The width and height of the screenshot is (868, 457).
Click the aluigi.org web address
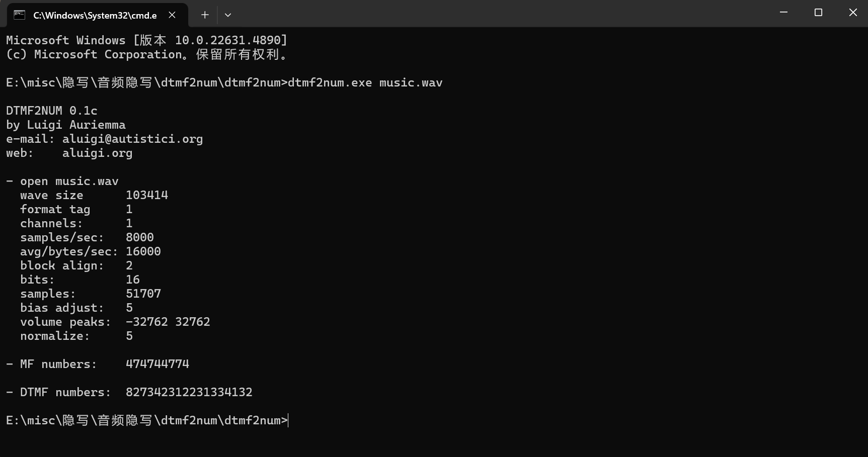[x=98, y=153]
